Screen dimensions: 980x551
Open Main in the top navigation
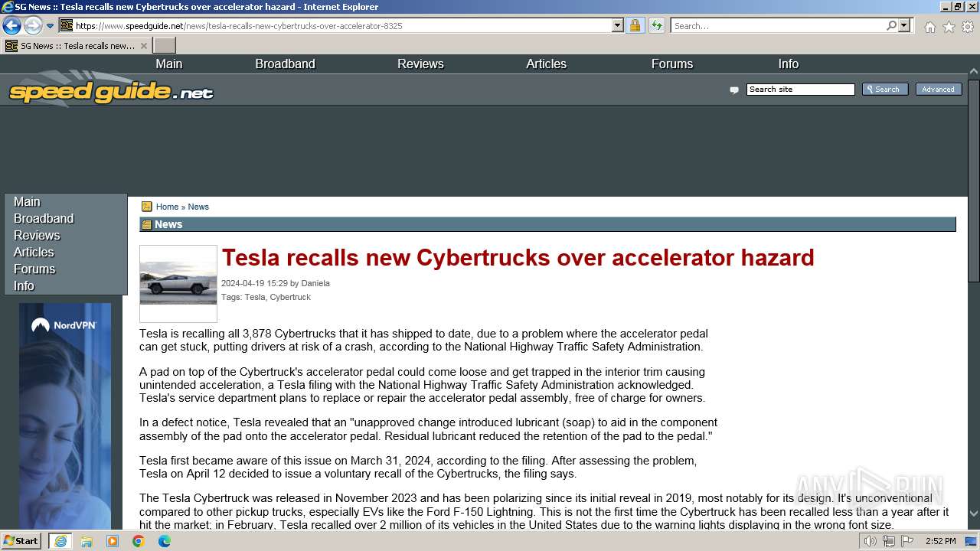tap(169, 64)
